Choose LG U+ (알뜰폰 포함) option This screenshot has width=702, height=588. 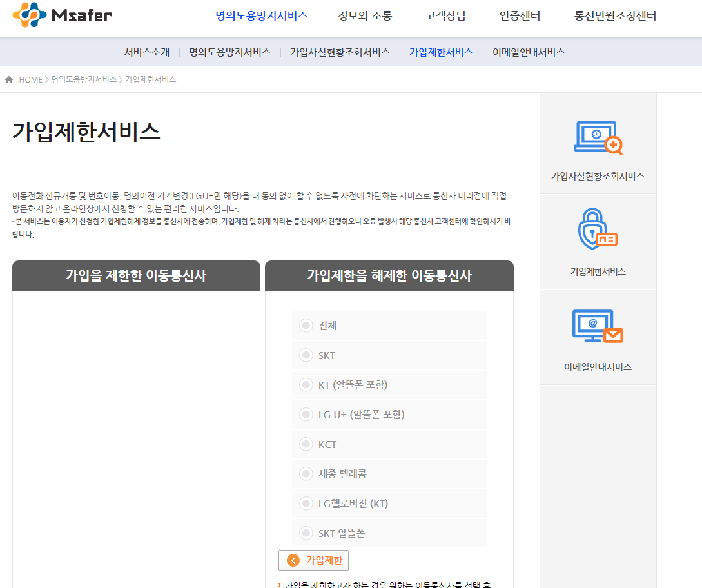(x=305, y=414)
